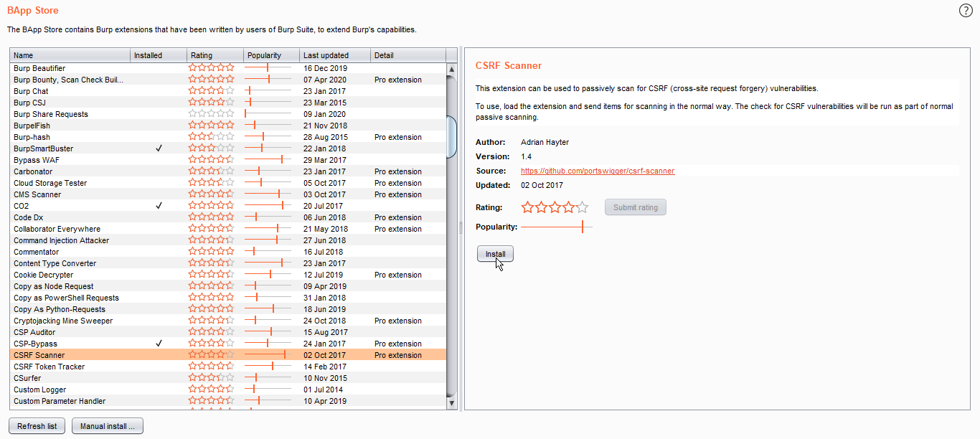
Task: Sort the list by the Name column
Action: (x=70, y=55)
